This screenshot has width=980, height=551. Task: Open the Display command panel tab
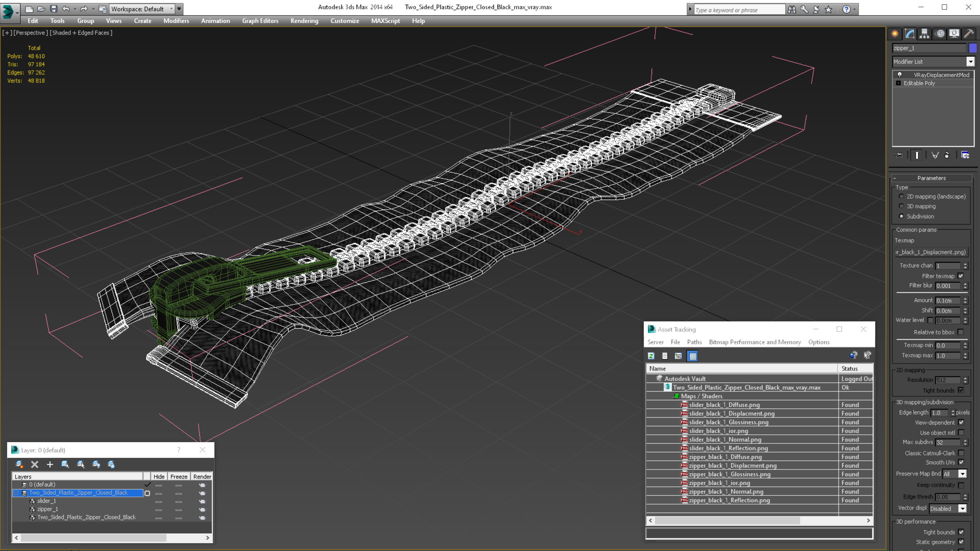pos(954,34)
